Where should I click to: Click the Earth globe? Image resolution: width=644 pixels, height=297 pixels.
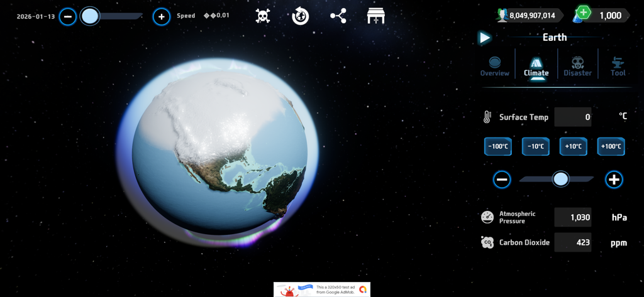(219, 152)
